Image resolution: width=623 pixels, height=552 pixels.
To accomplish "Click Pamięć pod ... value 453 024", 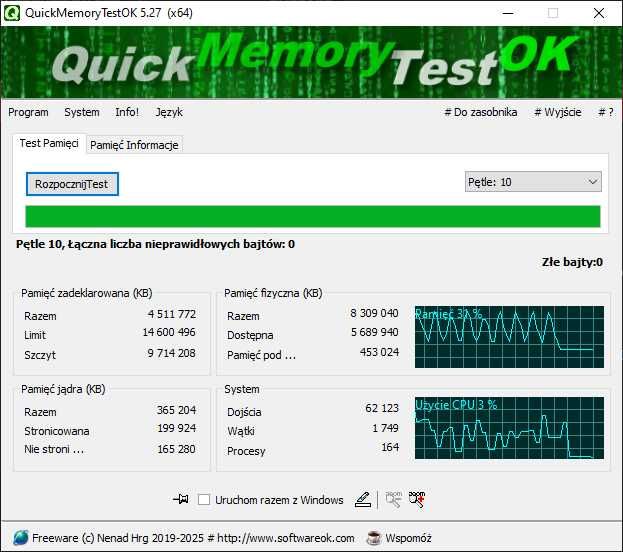I will (x=379, y=352).
